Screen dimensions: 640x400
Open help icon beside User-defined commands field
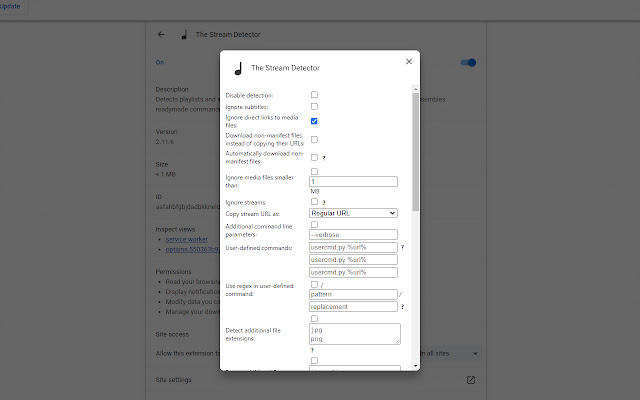point(402,247)
